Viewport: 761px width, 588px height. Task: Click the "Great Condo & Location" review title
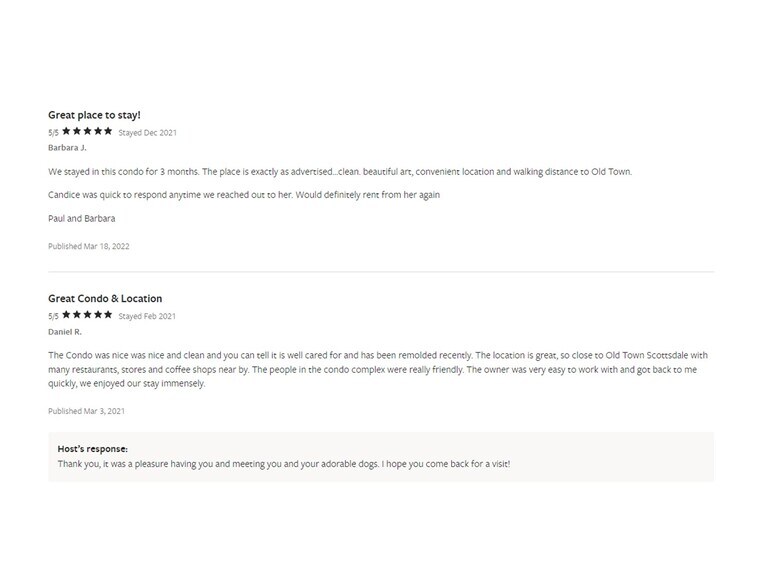105,299
